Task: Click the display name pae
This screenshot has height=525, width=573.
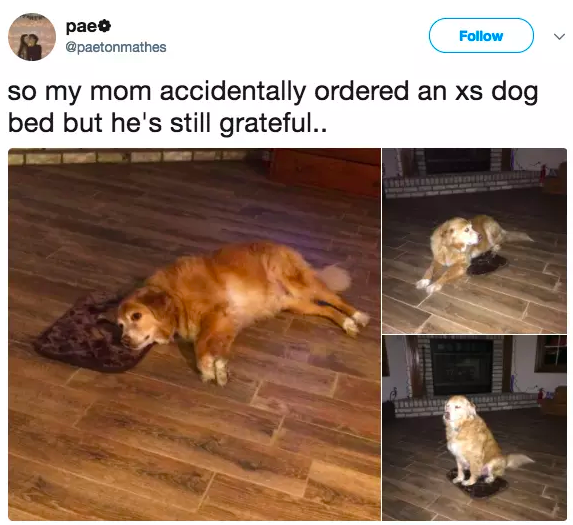Action: (82, 27)
